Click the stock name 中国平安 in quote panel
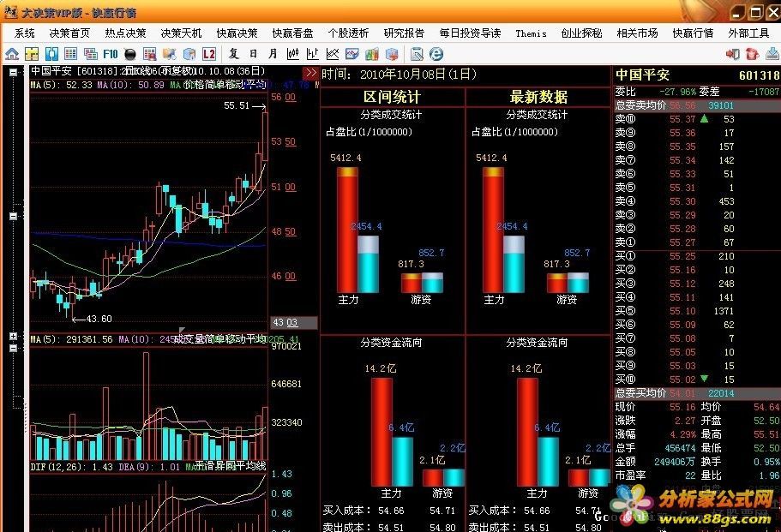 [642, 75]
